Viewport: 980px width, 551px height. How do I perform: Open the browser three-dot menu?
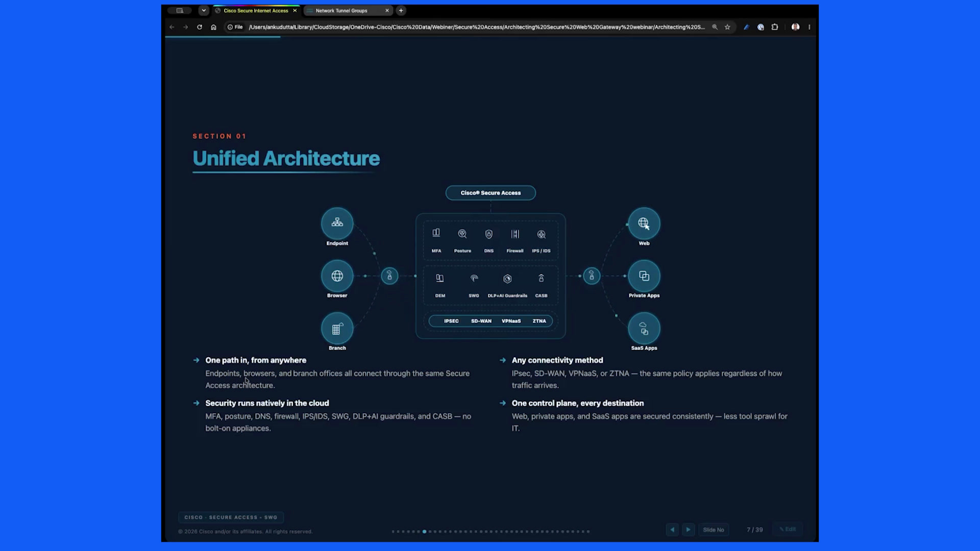810,27
